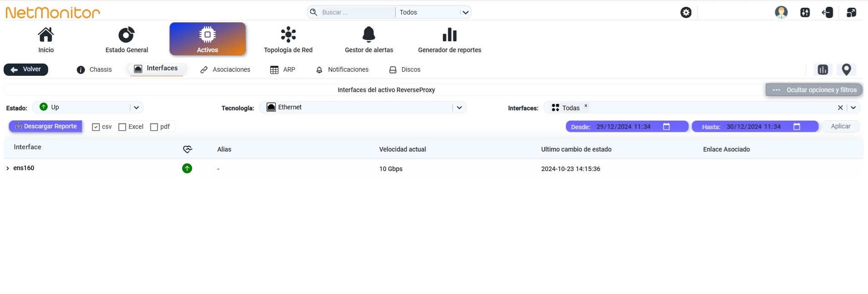Click Enlace Asociado column header
Screen dimensions: 868x294
726,149
